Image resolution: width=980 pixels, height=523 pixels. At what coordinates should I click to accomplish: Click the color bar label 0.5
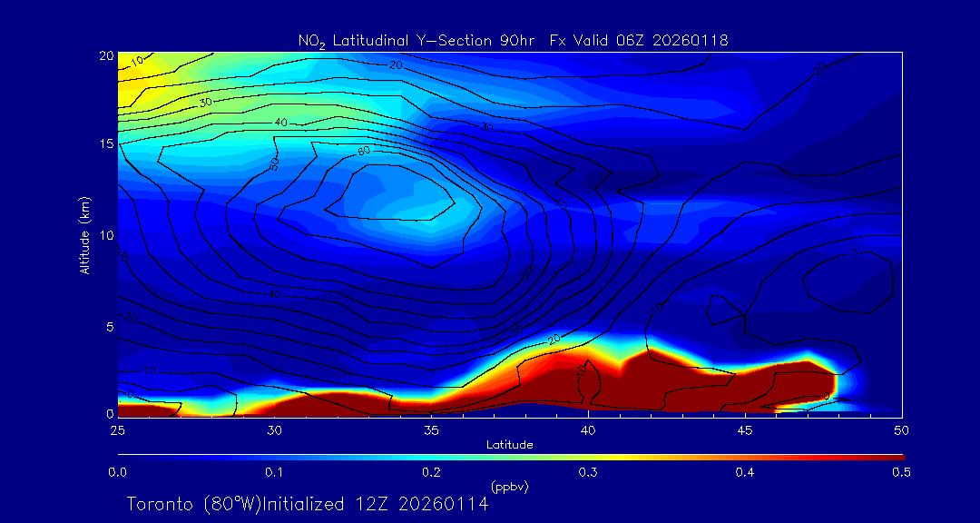coord(902,473)
